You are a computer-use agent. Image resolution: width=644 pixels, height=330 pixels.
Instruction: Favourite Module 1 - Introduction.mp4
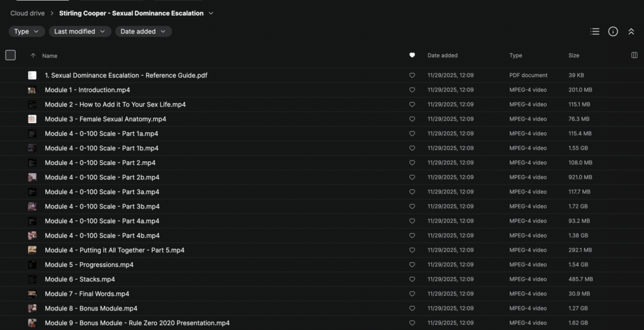tap(412, 90)
